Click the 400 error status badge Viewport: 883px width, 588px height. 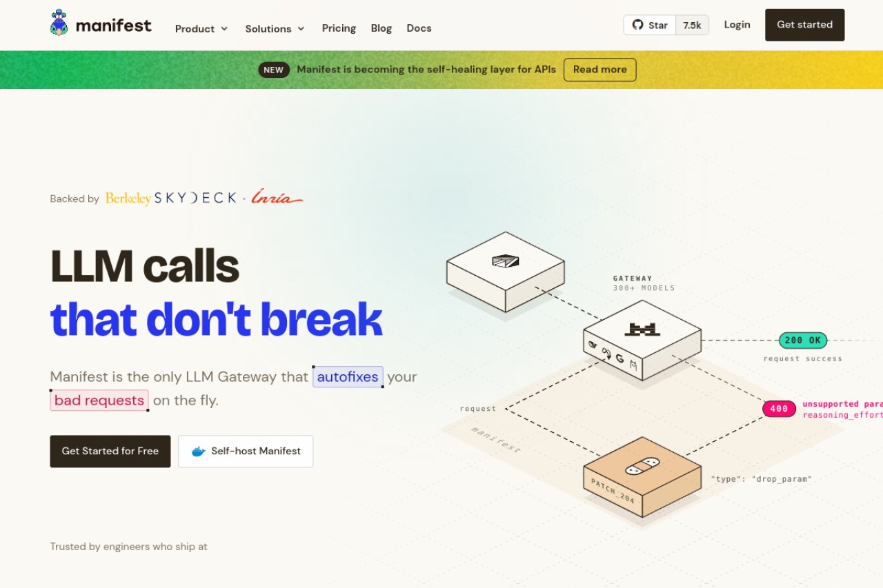tap(779, 409)
